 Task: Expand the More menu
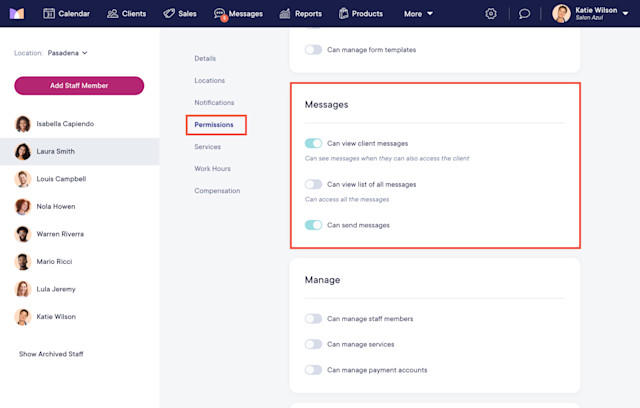(418, 13)
